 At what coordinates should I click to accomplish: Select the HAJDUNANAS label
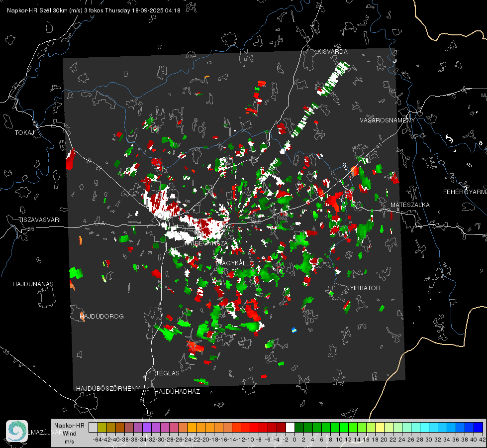[x=33, y=284]
